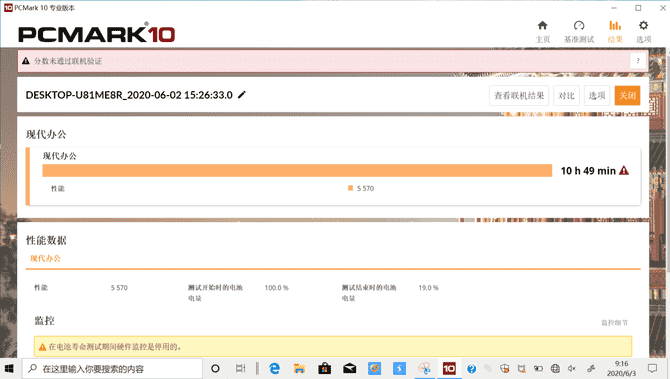Open the 选项 options gear tab
670x379 pixels.
644,32
